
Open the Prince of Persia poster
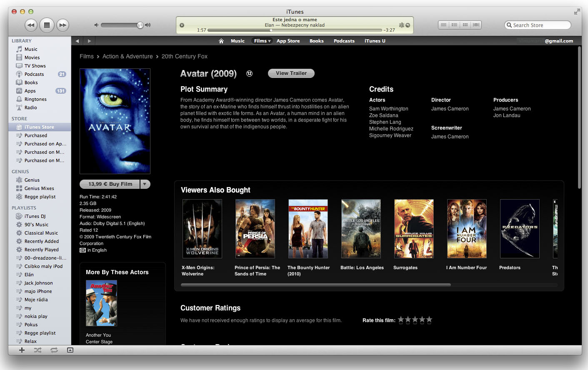[x=255, y=229]
